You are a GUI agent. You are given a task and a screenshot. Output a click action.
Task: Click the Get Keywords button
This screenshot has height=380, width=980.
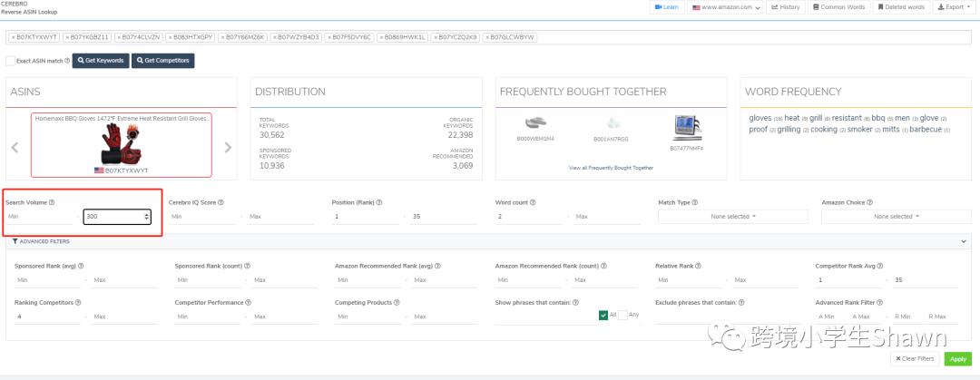coord(100,61)
